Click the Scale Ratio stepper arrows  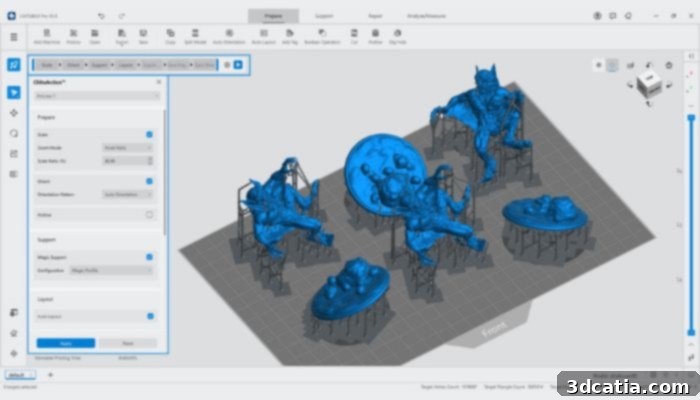[x=150, y=161]
